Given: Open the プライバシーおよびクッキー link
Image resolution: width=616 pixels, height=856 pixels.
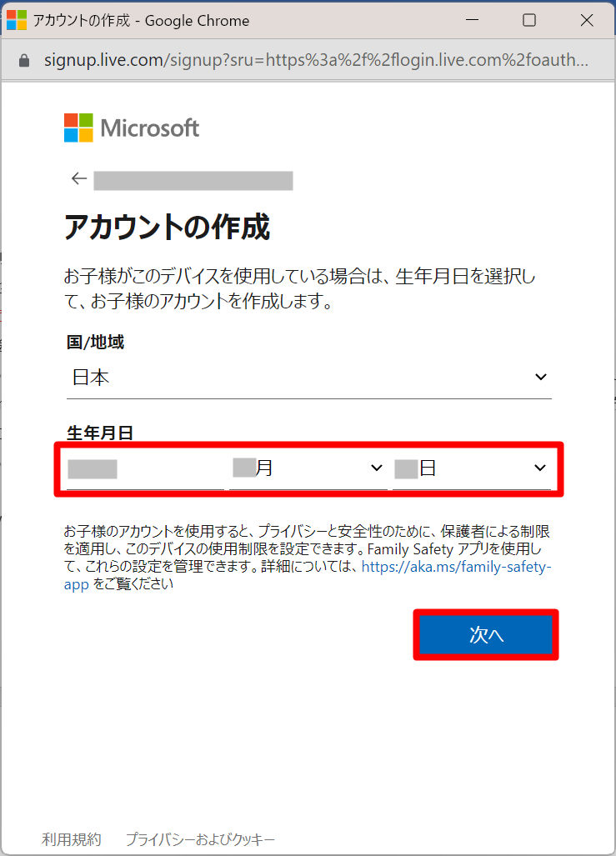Looking at the screenshot, I should point(200,839).
